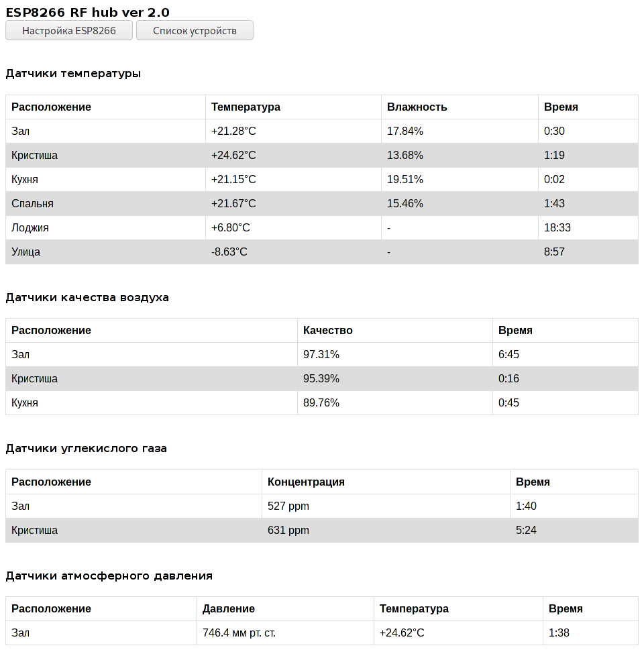644x656 pixels.
Task: Open the Настройка ESP8266 settings button
Action: pyautogui.click(x=69, y=31)
